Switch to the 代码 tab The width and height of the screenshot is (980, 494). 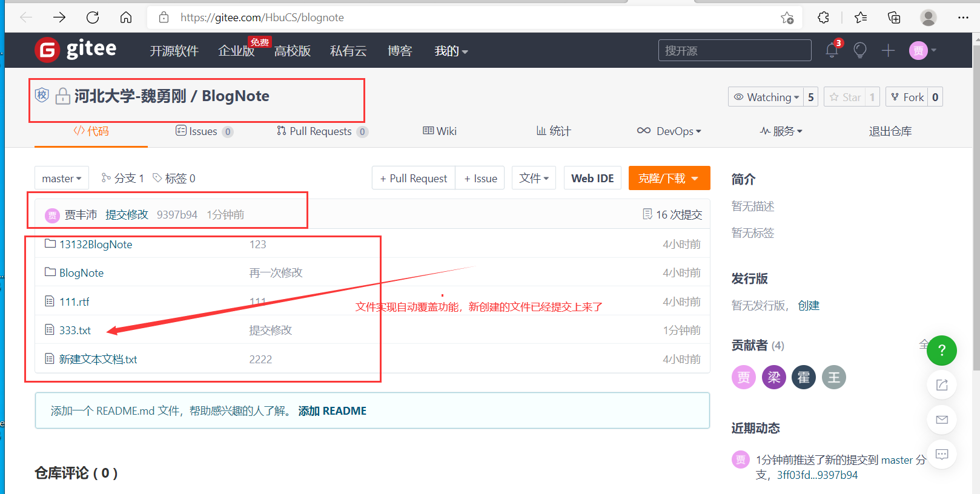tap(91, 131)
